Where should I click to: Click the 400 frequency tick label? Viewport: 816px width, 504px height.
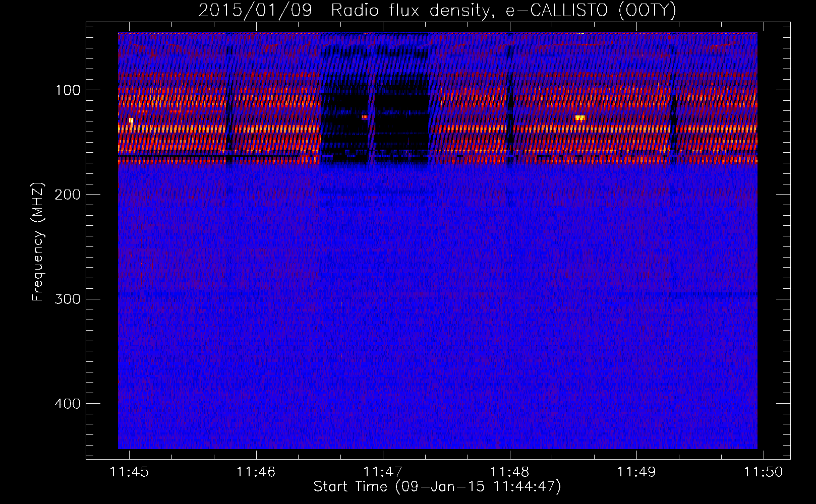[67, 404]
